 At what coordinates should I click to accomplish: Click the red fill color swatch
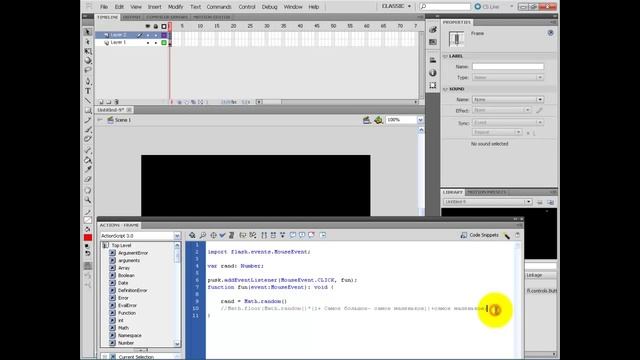(88, 238)
